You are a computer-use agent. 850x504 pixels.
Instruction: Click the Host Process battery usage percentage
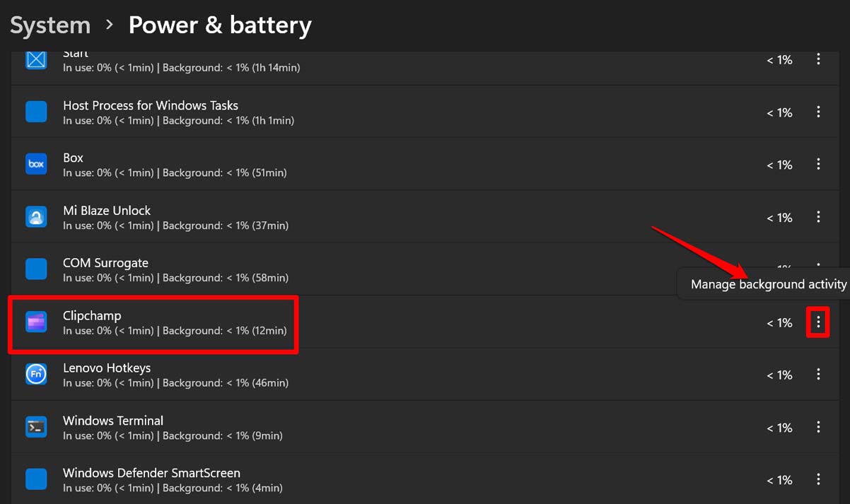coord(779,112)
